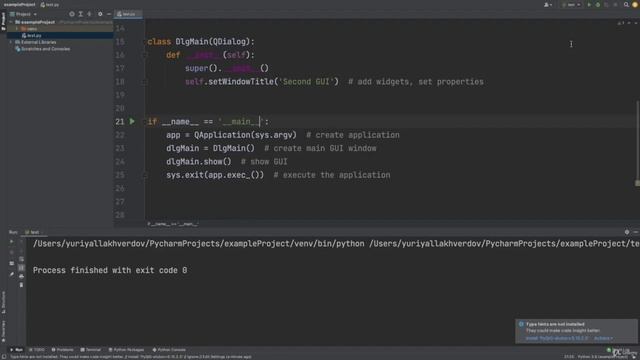Click the editor breadcrumb if __name__ == '__main__'
Screen dimensions: 640x360
pyautogui.click(x=173, y=224)
